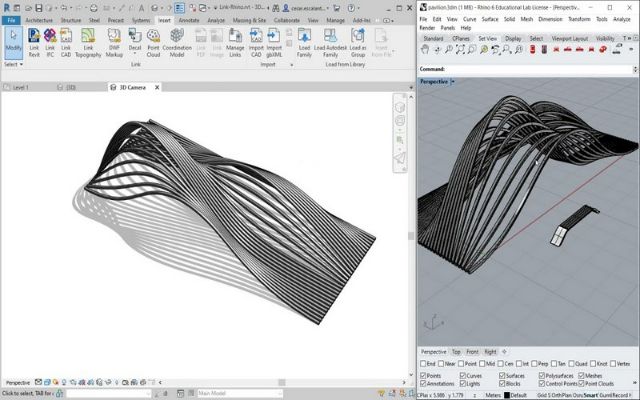The height and width of the screenshot is (400, 640).
Task: Click the Link IFC icon
Action: click(x=50, y=42)
